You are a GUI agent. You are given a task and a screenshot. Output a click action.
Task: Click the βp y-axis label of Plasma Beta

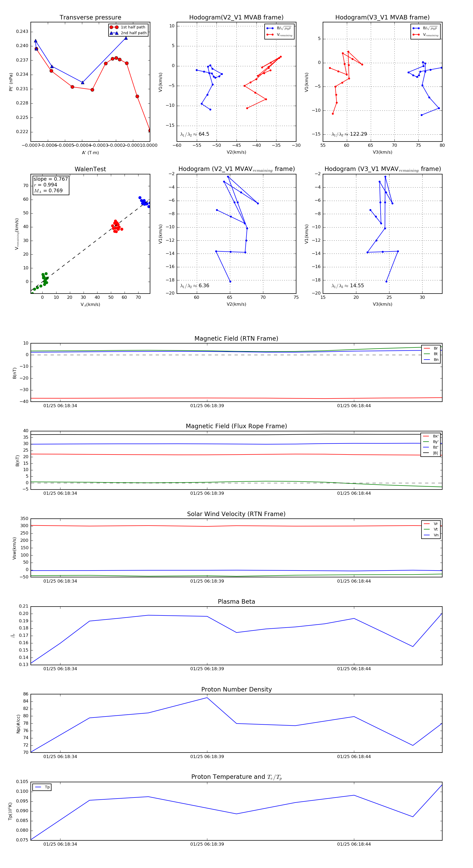[13, 636]
